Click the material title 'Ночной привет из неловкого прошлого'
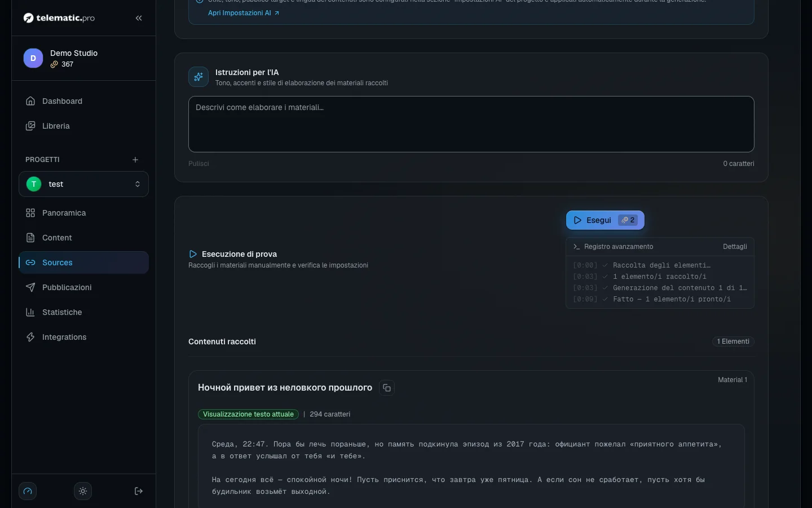 (285, 388)
